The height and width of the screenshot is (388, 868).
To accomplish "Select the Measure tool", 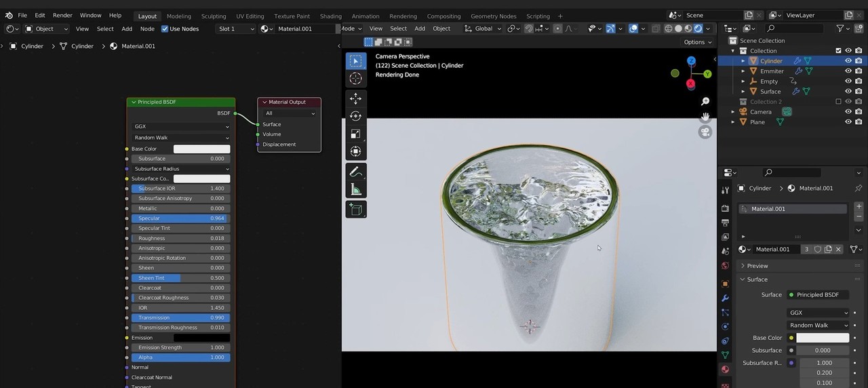I will (x=355, y=189).
